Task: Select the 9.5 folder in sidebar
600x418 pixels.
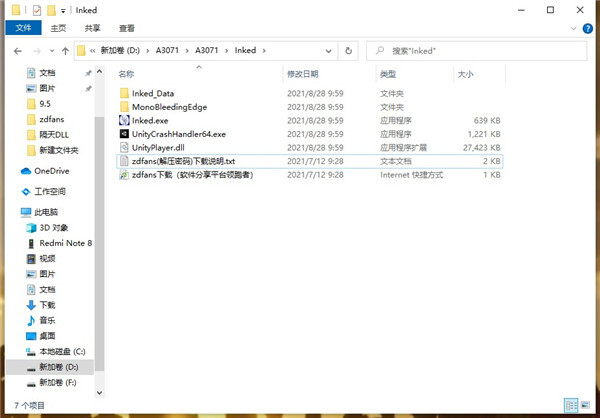Action: pos(45,104)
